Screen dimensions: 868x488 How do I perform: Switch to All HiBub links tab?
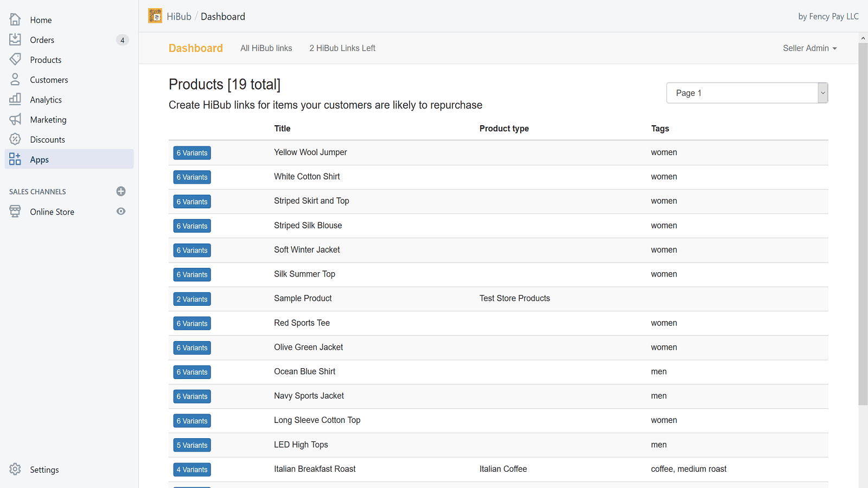(x=266, y=48)
